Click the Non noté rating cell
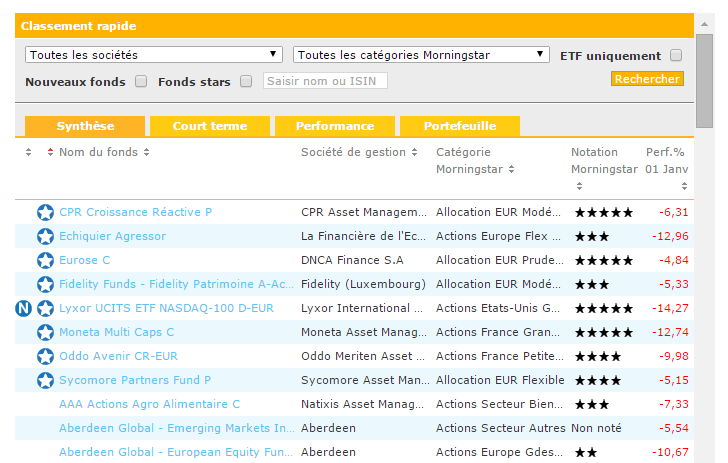This screenshot has height=463, width=728. point(596,428)
